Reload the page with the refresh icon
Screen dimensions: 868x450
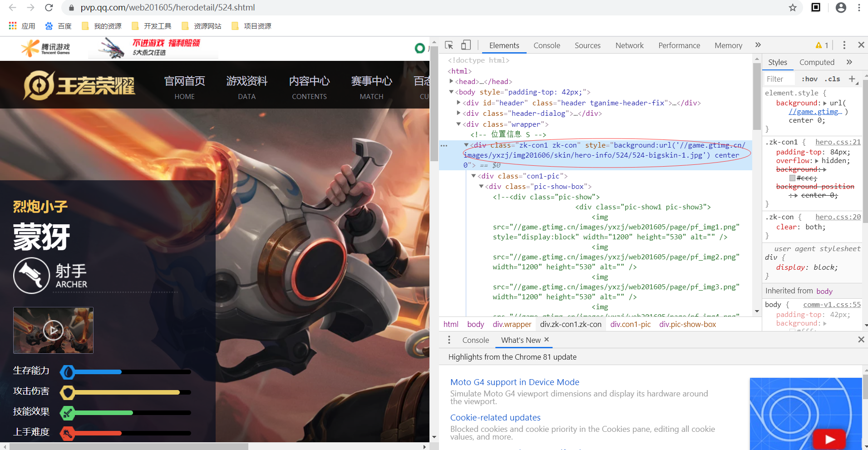(49, 8)
